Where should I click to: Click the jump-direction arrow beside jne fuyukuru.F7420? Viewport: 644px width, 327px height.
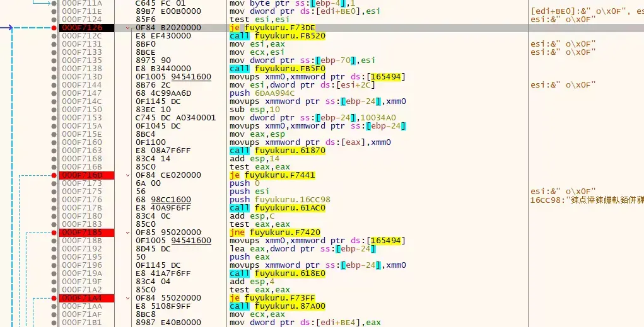point(128,232)
